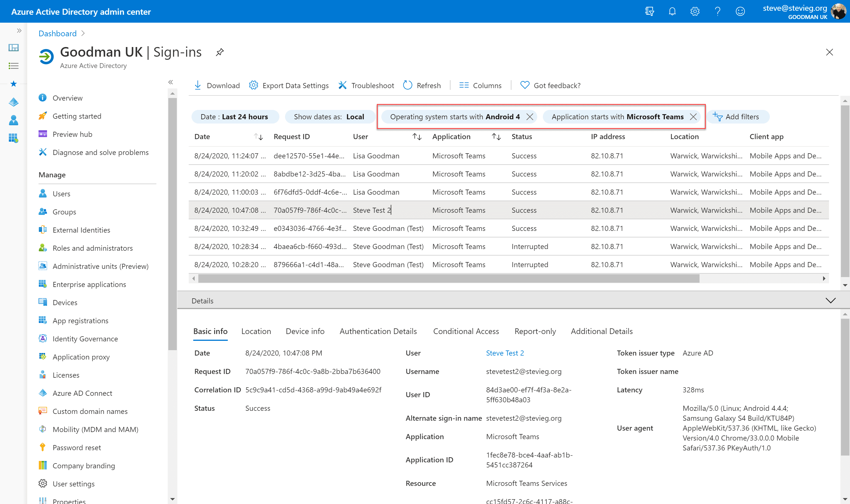This screenshot has width=850, height=504.
Task: Open Export Data Settings
Action: pos(289,86)
